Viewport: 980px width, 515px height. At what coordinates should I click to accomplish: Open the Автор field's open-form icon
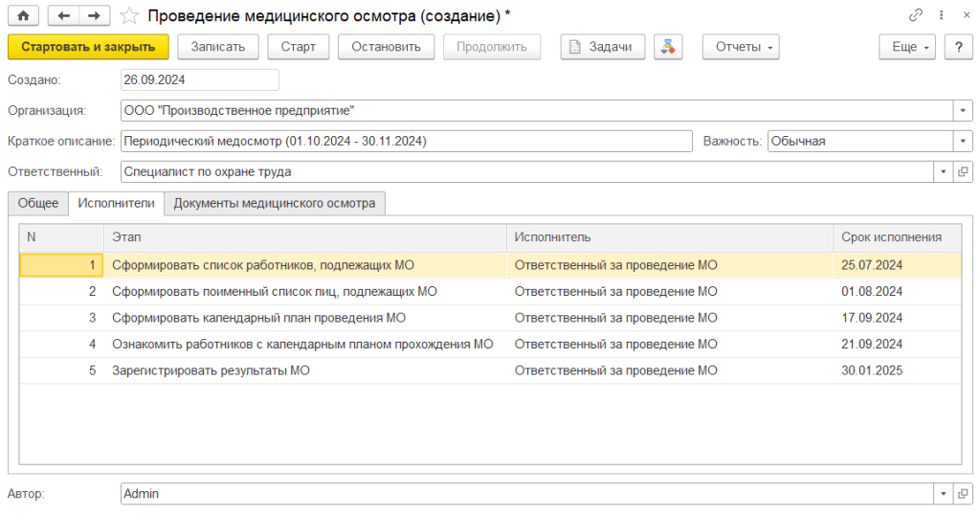963,494
